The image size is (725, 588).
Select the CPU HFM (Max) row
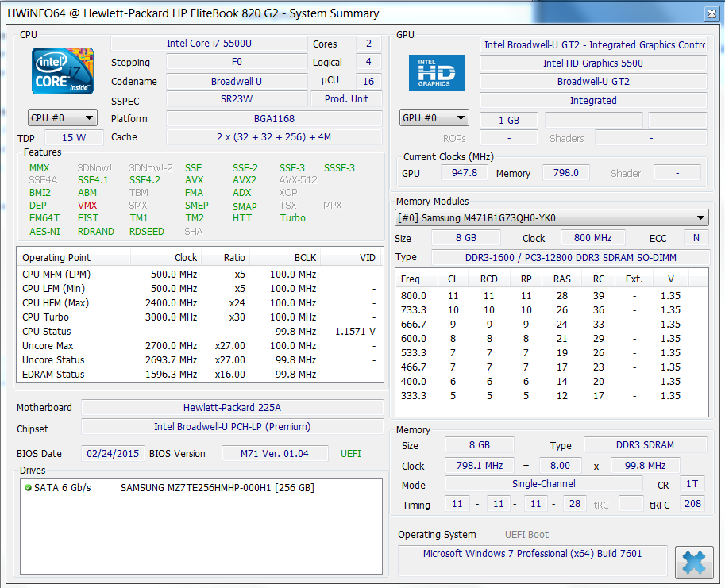click(x=200, y=303)
